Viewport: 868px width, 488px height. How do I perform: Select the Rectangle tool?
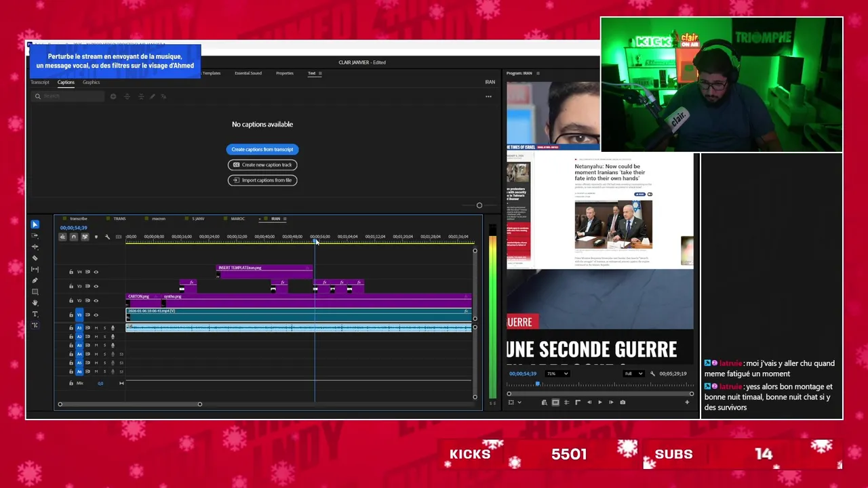tap(35, 291)
